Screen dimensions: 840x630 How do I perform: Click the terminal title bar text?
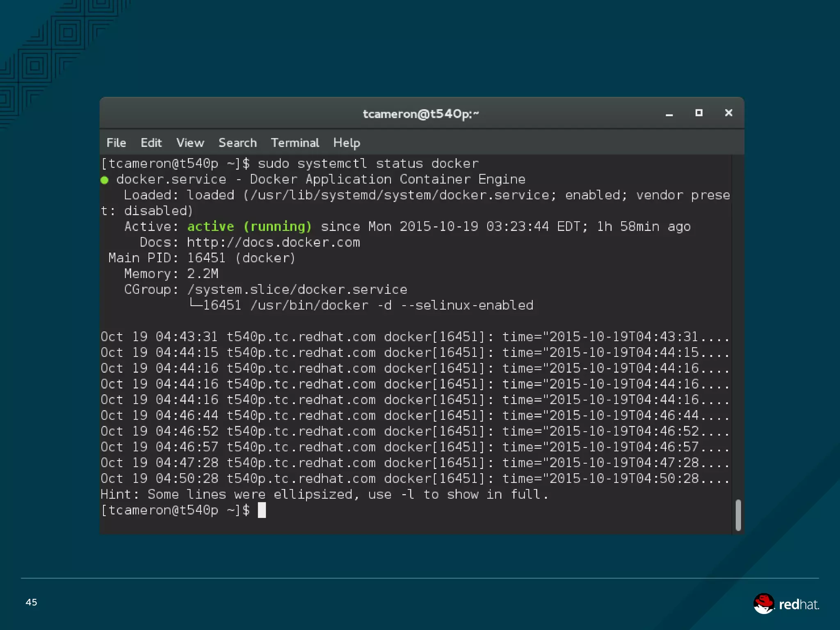click(421, 114)
